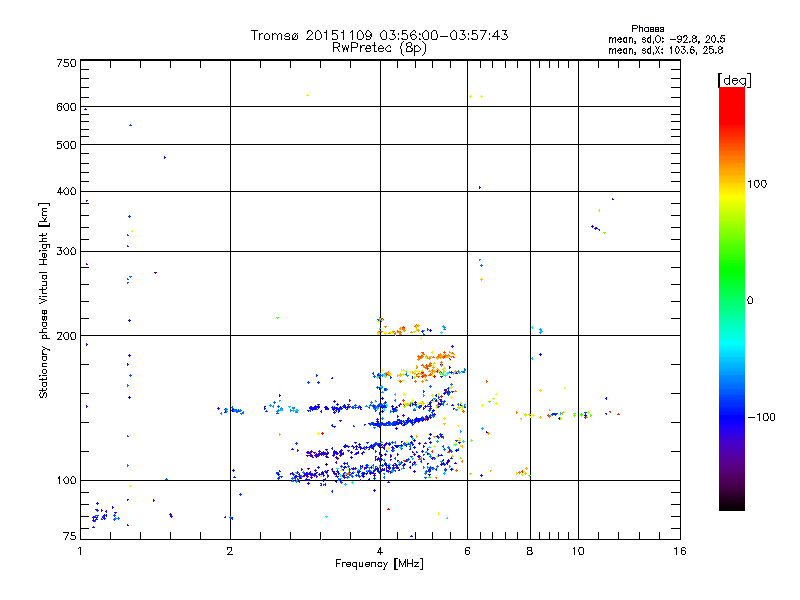Click x-axis tick label '4'
This screenshot has height=600, width=800.
380,551
